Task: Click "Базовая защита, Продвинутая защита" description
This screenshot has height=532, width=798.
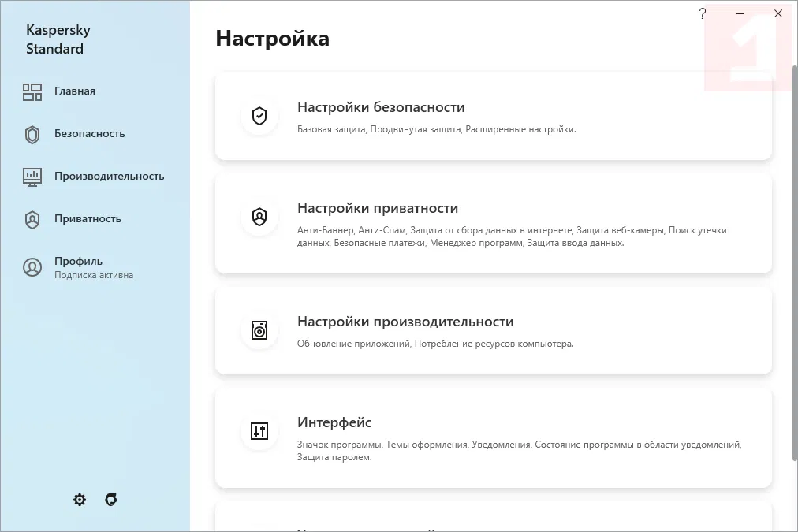Action: click(x=437, y=129)
